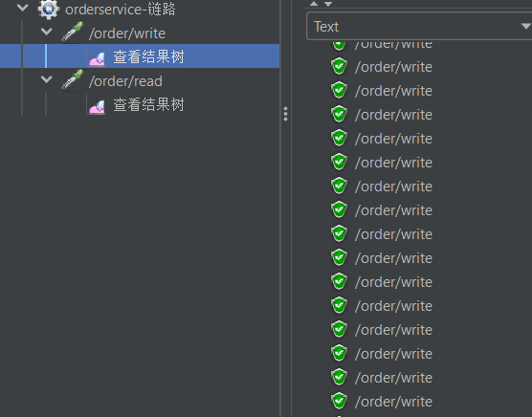Select the orderservice-链路 tree label

tap(121, 10)
